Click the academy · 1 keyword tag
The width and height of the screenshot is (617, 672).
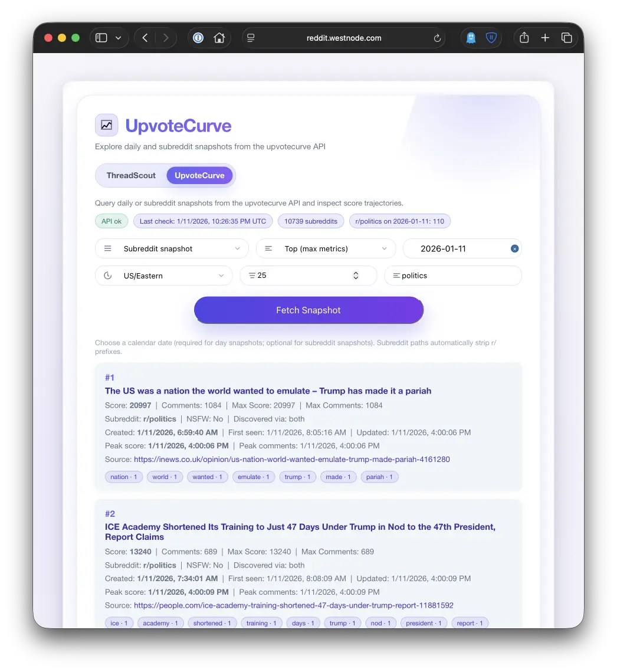pyautogui.click(x=160, y=623)
